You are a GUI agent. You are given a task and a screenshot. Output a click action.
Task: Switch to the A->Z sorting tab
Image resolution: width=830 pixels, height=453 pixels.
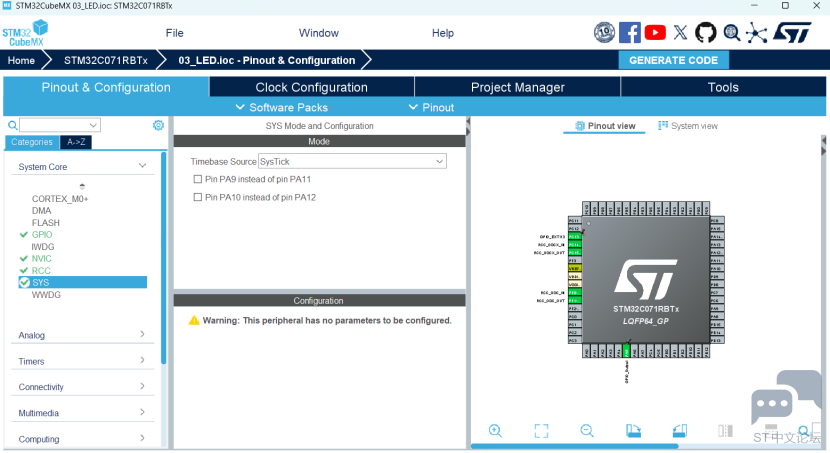76,142
